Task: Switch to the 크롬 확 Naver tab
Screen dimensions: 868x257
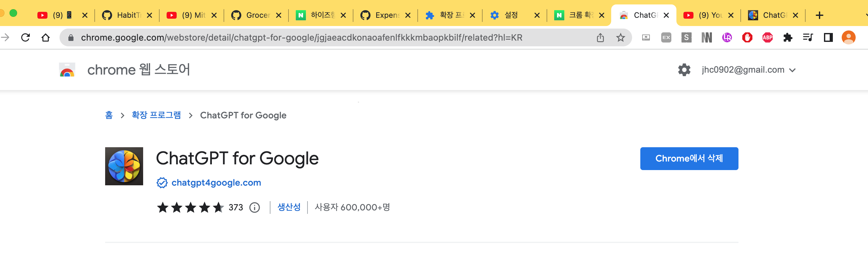Action: (x=579, y=15)
